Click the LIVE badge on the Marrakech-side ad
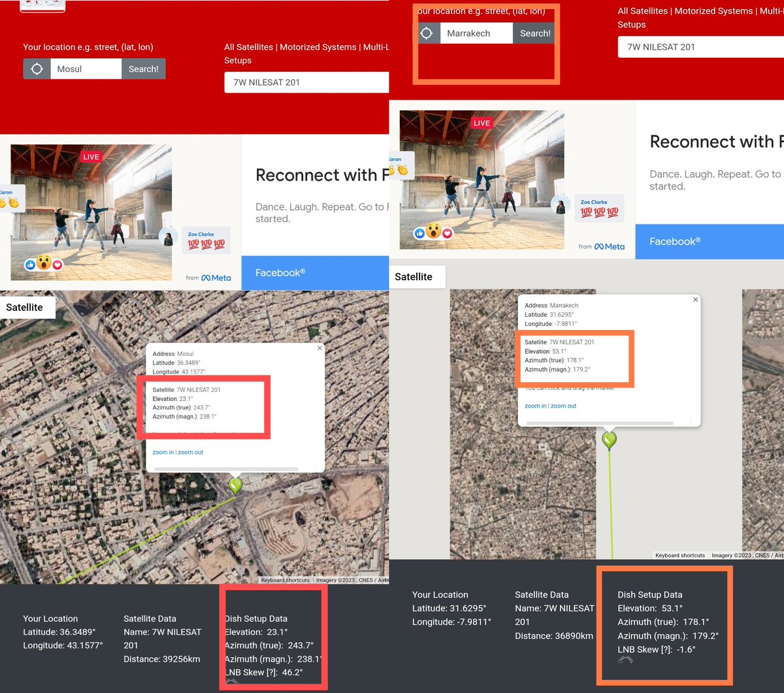This screenshot has height=693, width=784. (482, 123)
